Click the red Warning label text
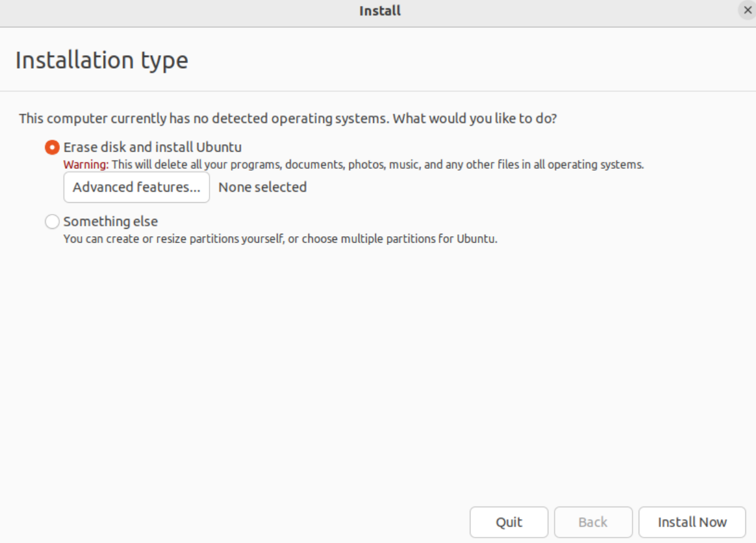 click(x=87, y=165)
